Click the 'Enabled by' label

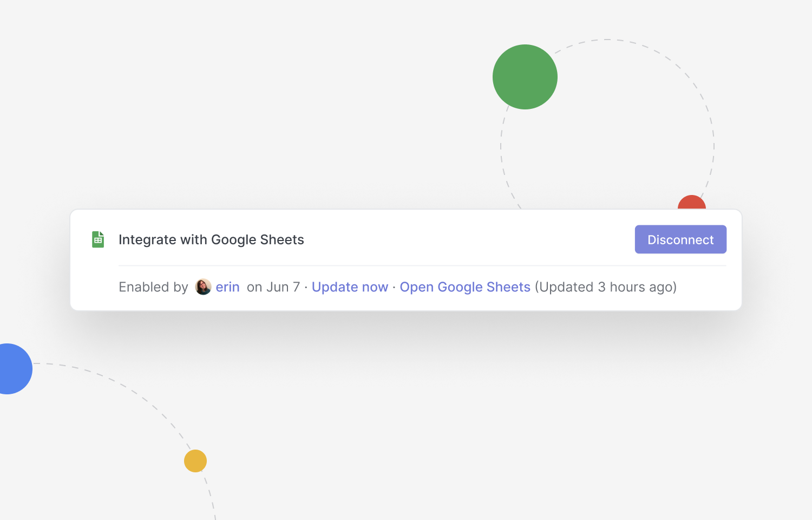[153, 287]
